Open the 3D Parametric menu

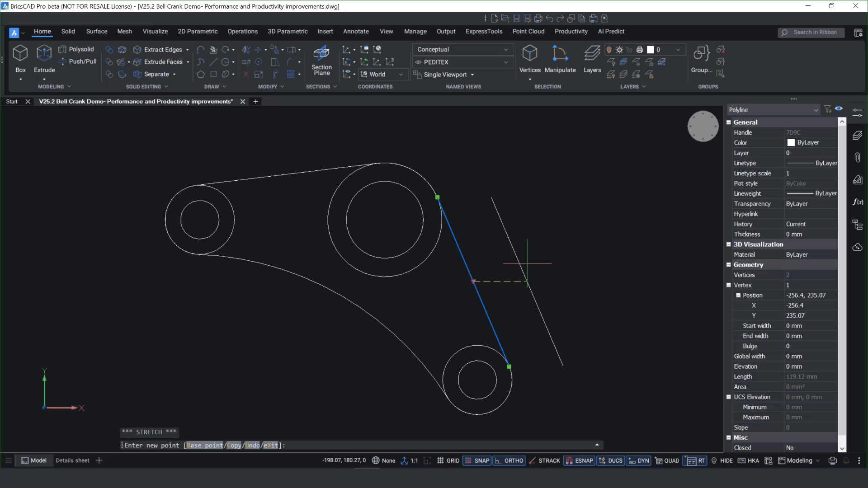tap(288, 31)
